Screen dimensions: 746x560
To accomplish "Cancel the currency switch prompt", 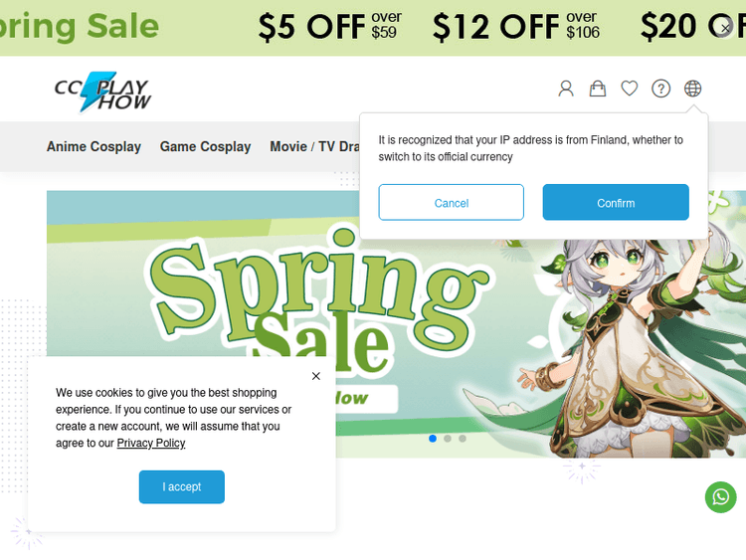I will (x=451, y=202).
